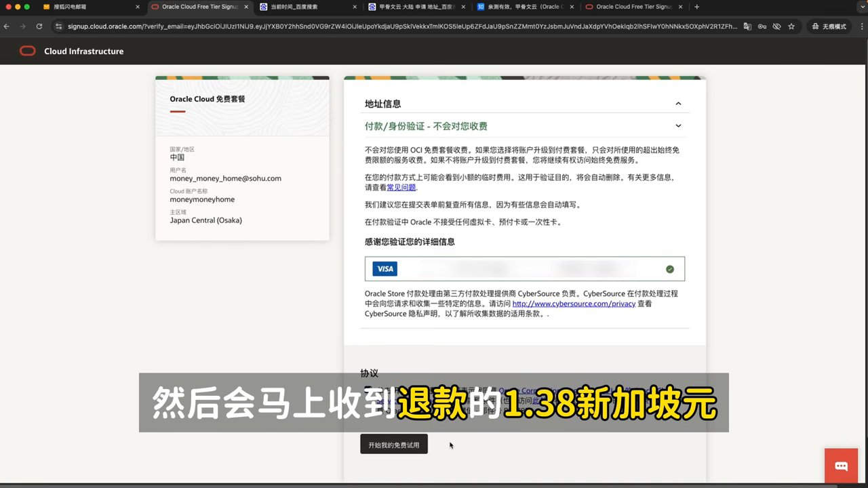868x488 pixels.
Task: Click the Cloud account name moneymoneyhome
Action: [202, 199]
